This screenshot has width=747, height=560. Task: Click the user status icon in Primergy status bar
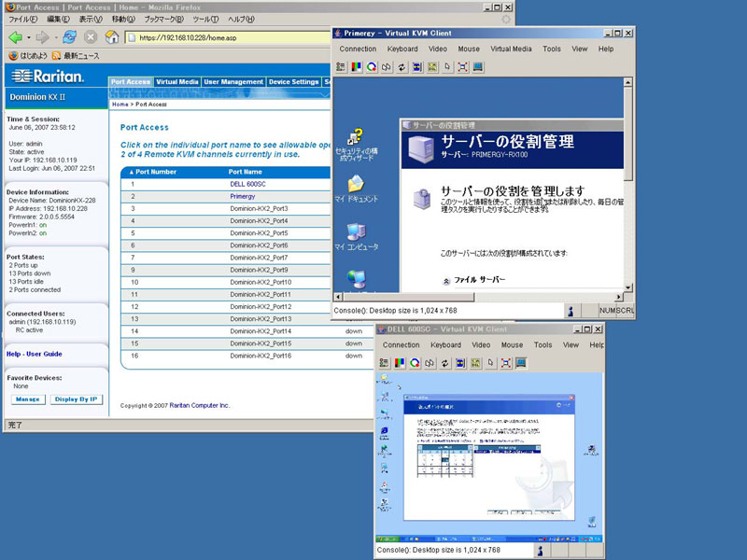point(571,311)
